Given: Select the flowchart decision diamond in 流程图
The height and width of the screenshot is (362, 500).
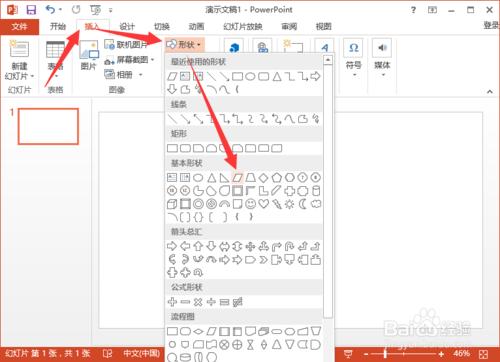Looking at the screenshot, I should [x=198, y=331].
